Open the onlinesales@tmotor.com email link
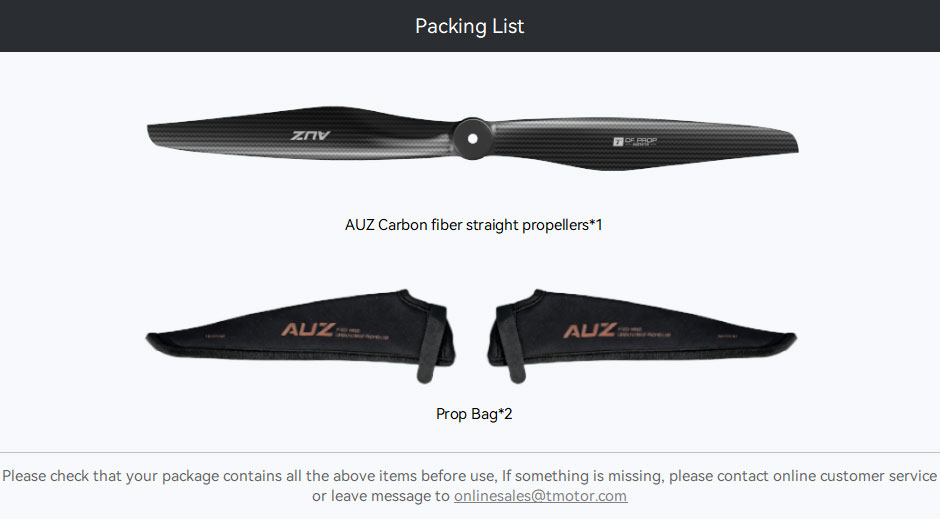Viewport: 940px width, 520px height. [x=540, y=496]
